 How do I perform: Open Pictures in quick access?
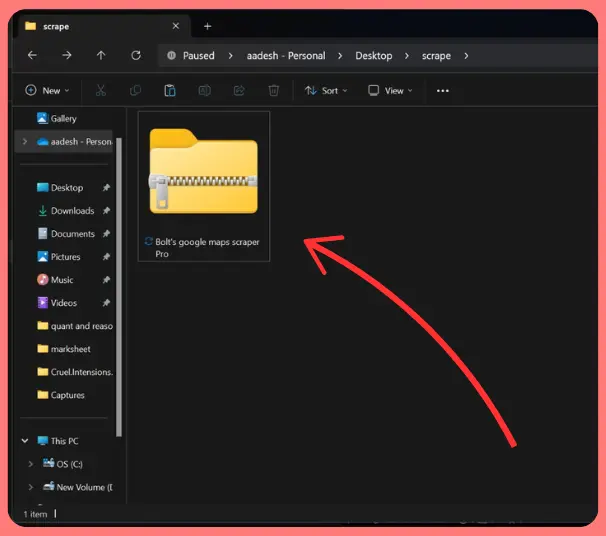click(59, 257)
